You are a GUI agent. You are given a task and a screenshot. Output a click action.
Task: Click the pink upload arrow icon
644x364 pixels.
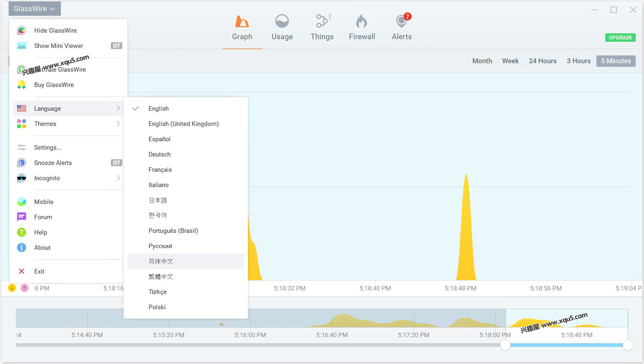pyautogui.click(x=24, y=288)
